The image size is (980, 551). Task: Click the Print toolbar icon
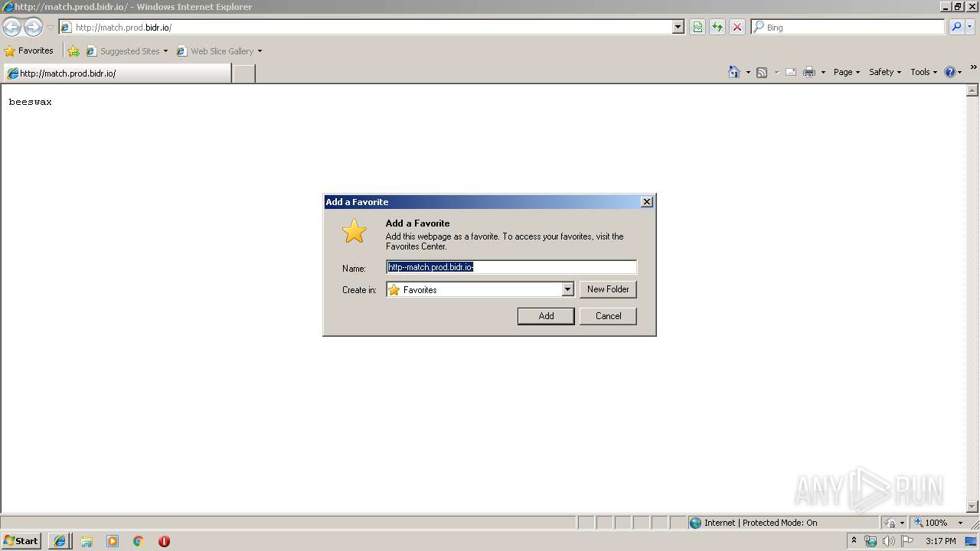(809, 72)
